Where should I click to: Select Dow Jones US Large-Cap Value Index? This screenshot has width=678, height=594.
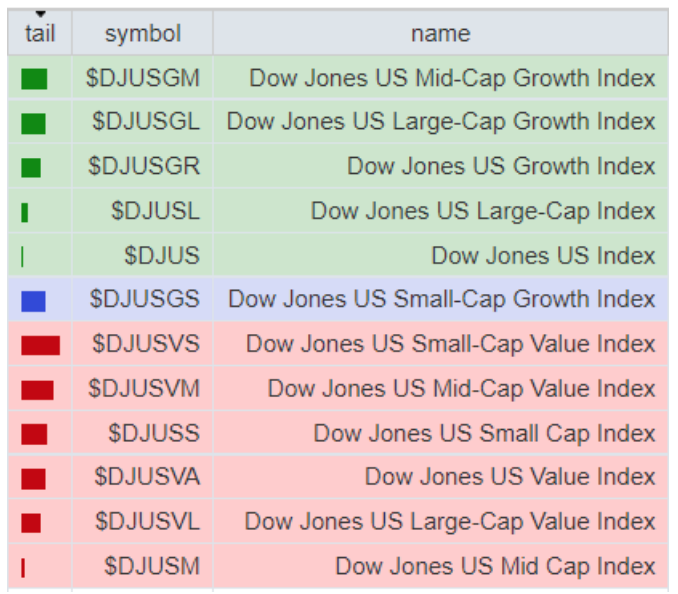point(450,521)
